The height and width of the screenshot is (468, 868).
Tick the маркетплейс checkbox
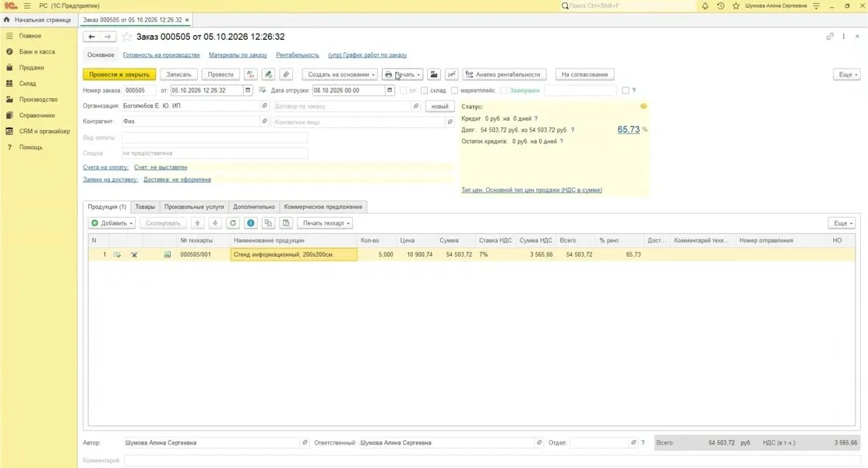455,90
